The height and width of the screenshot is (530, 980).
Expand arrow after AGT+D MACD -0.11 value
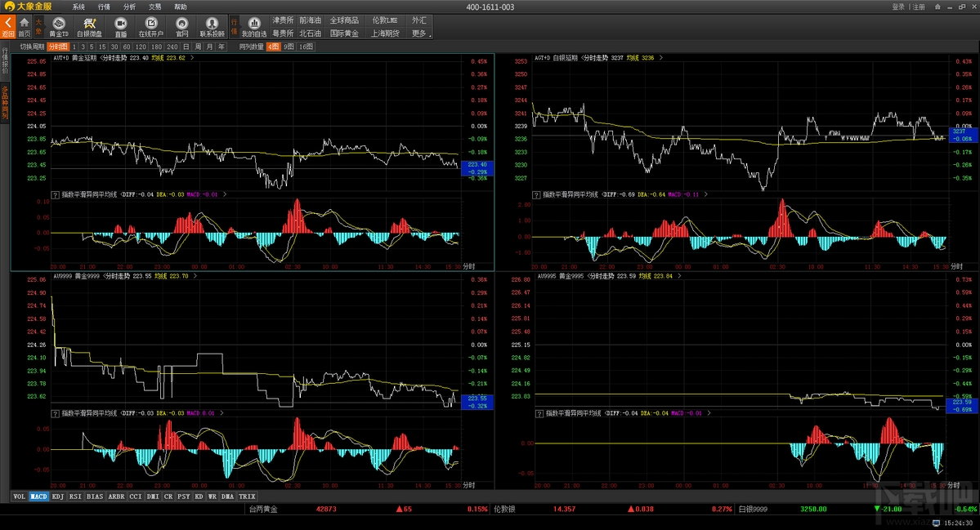point(705,195)
